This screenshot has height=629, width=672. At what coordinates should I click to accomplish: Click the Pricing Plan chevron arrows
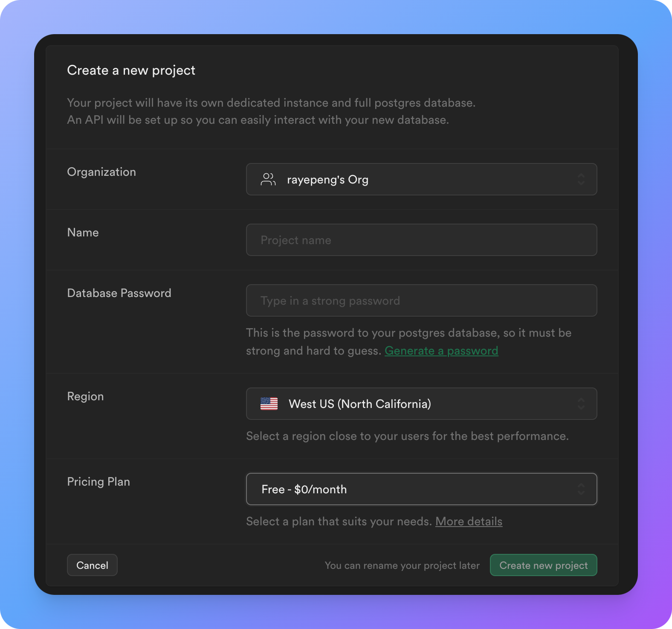click(581, 489)
